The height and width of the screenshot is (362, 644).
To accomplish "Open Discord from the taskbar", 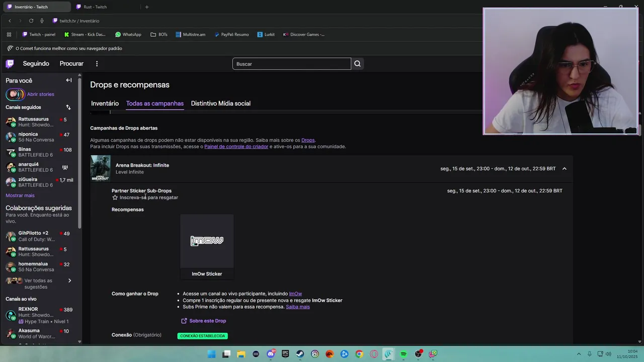I will (x=271, y=354).
